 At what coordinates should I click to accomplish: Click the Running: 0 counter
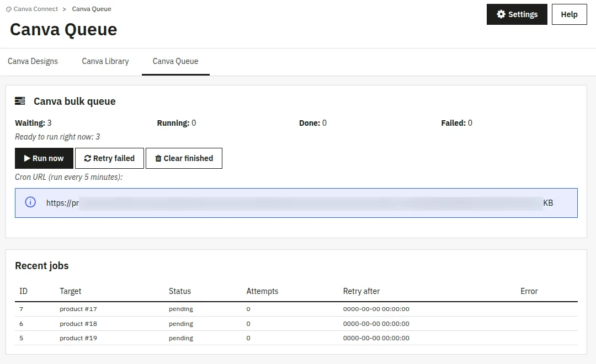click(177, 123)
